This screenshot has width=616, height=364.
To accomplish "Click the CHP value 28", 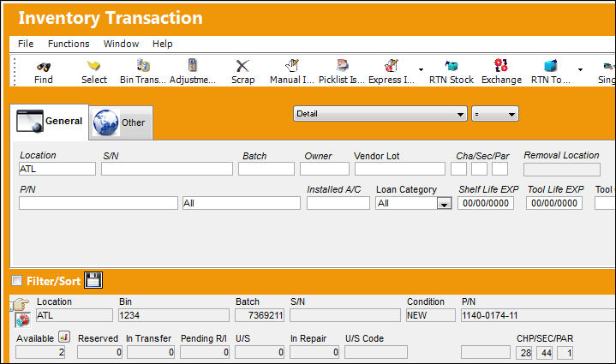I will click(x=525, y=353).
